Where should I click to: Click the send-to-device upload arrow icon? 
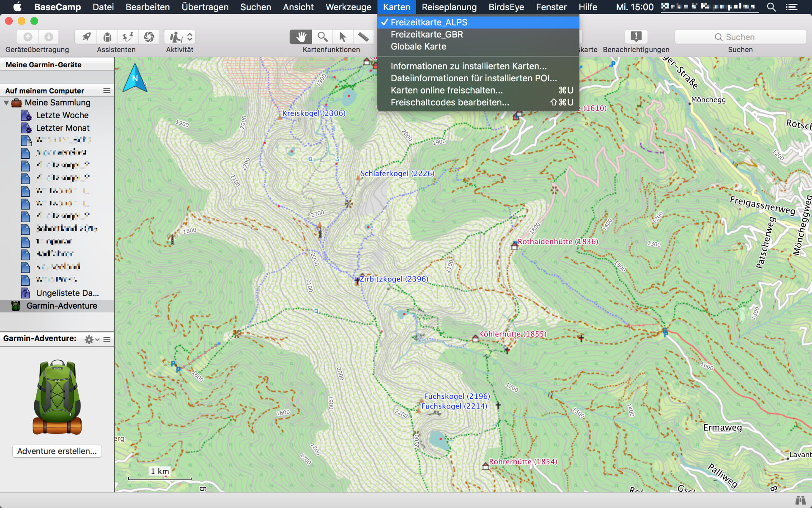28,37
